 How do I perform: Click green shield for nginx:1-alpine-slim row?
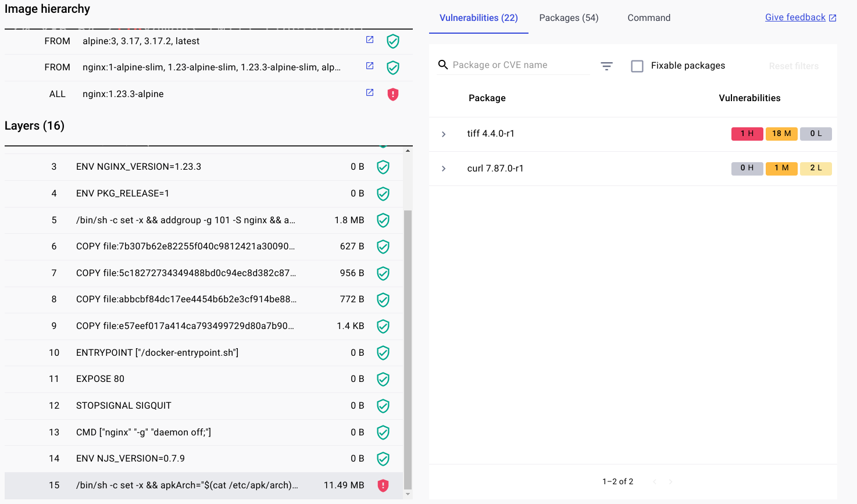click(x=393, y=67)
